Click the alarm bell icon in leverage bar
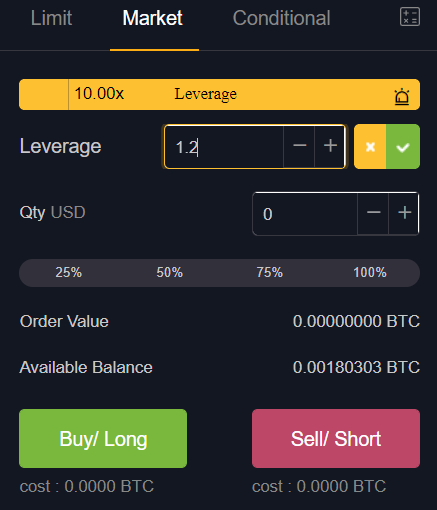Viewport: 437px width, 510px height. click(x=402, y=97)
